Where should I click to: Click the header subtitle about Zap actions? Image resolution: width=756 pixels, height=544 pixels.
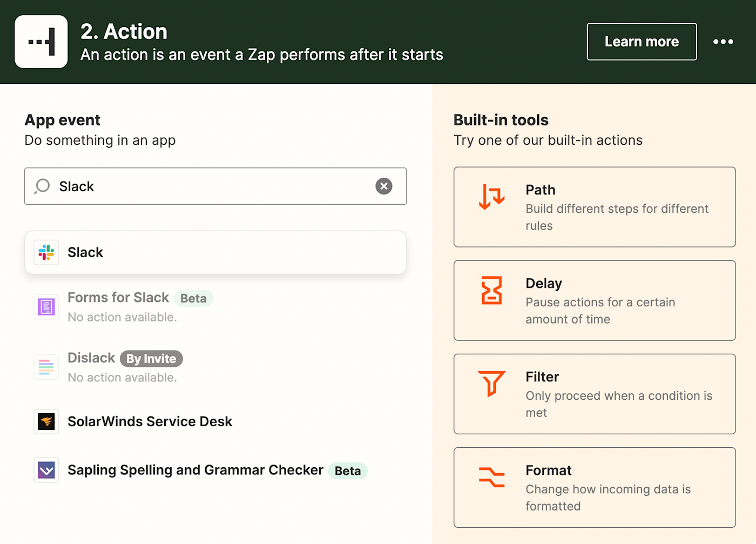point(262,55)
